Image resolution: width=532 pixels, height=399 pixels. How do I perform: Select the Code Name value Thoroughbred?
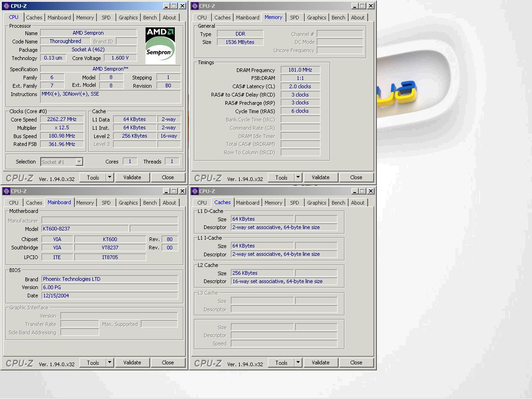coord(65,41)
